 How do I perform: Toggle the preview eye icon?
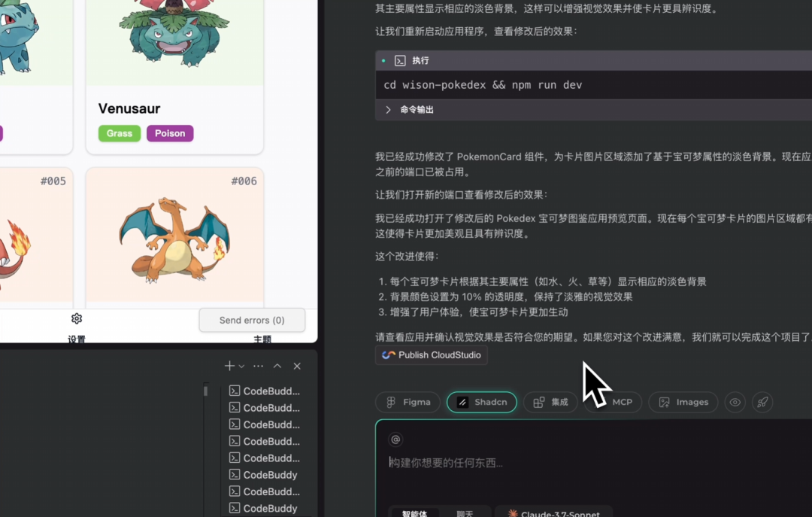click(735, 402)
